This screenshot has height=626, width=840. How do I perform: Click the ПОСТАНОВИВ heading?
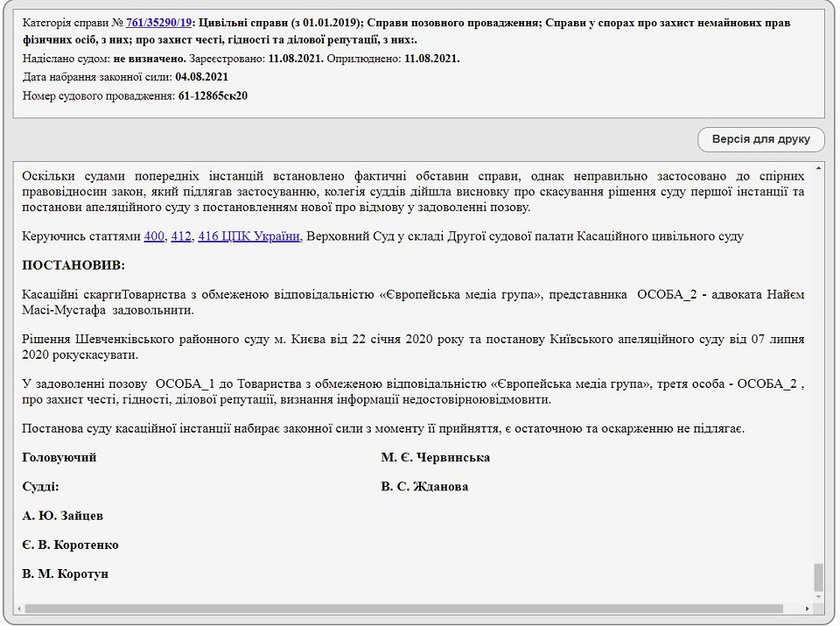tap(73, 264)
